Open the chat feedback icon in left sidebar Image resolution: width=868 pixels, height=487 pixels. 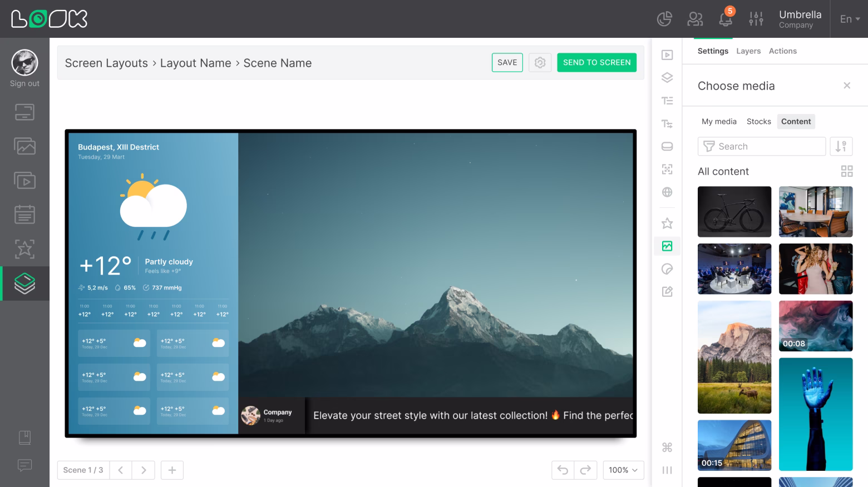24,465
